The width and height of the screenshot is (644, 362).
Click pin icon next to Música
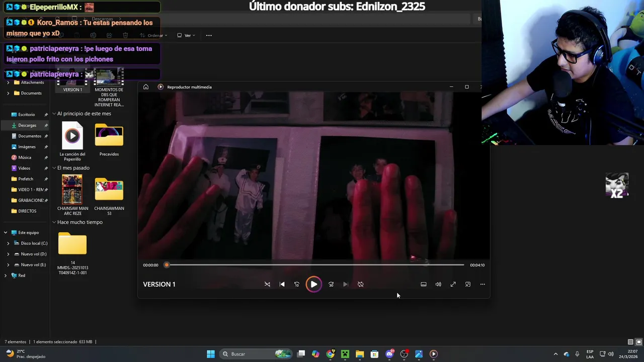[x=46, y=157]
